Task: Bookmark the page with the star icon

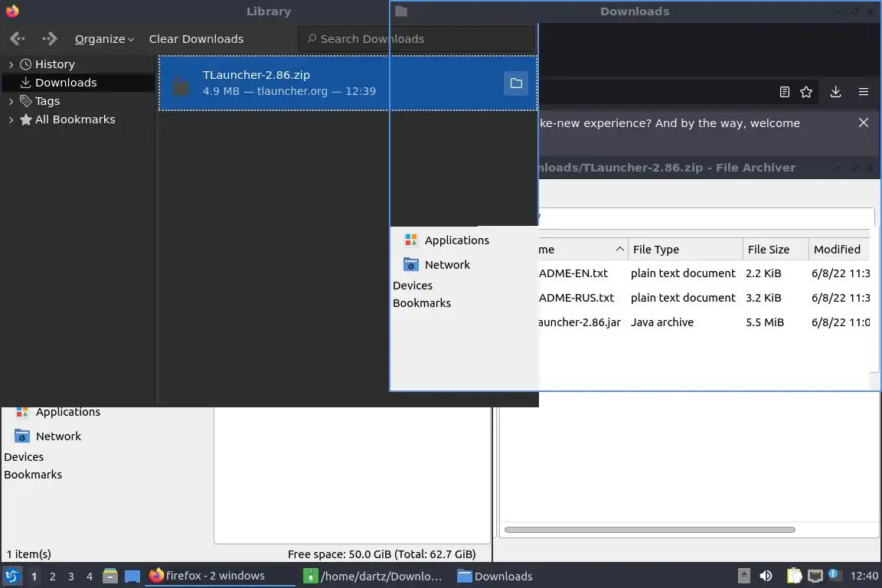Action: coord(806,92)
